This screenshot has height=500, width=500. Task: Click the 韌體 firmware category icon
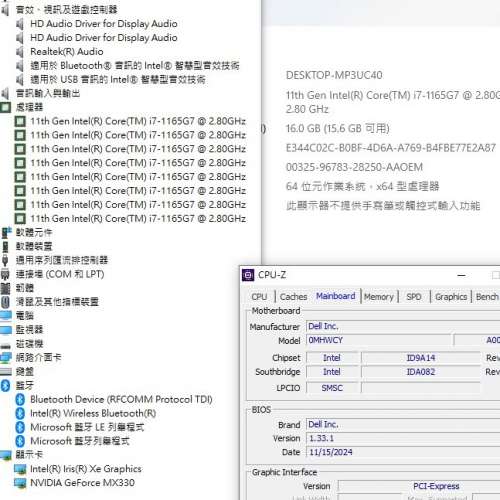pos(5,288)
